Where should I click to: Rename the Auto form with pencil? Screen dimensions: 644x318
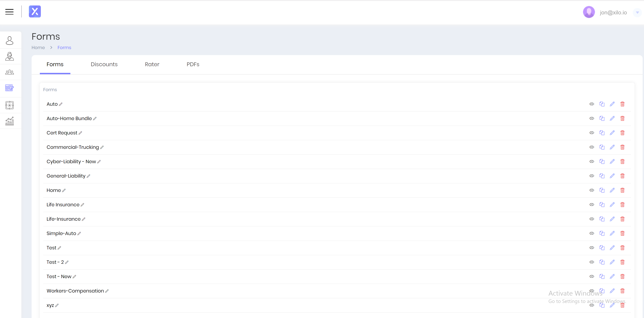pos(61,104)
